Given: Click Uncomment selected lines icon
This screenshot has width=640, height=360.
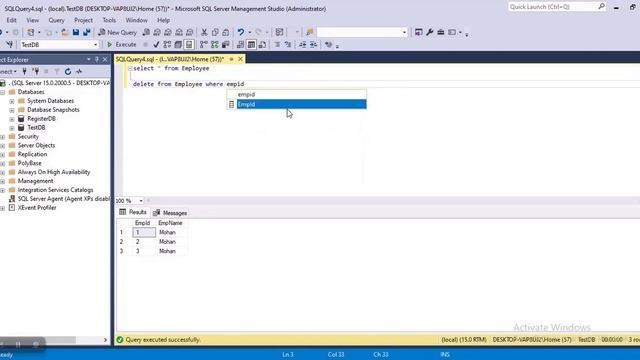Looking at the screenshot, I should tap(288, 44).
